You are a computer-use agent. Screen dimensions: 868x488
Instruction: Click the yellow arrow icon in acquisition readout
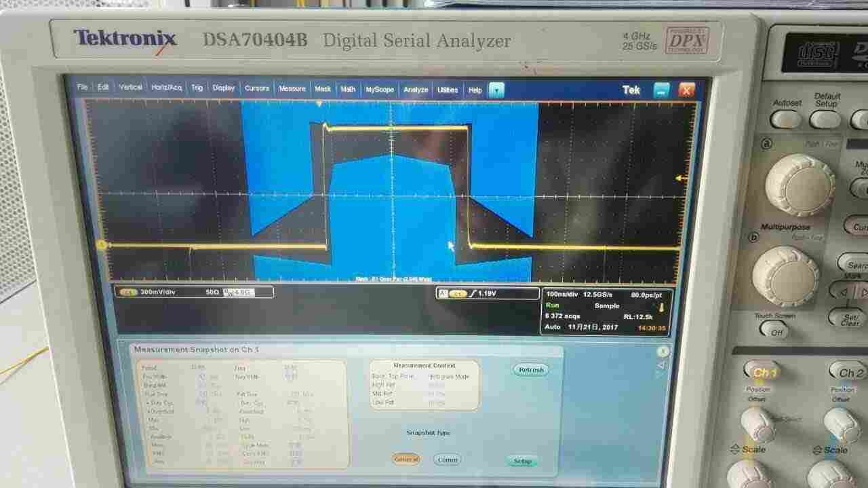click(x=661, y=306)
